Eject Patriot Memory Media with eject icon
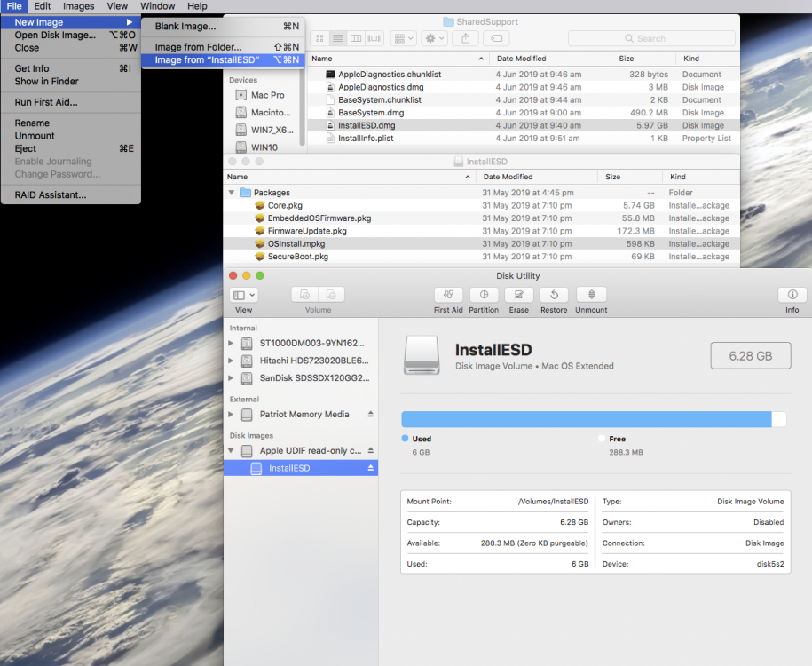Screen dimensions: 812x666 coord(371,414)
